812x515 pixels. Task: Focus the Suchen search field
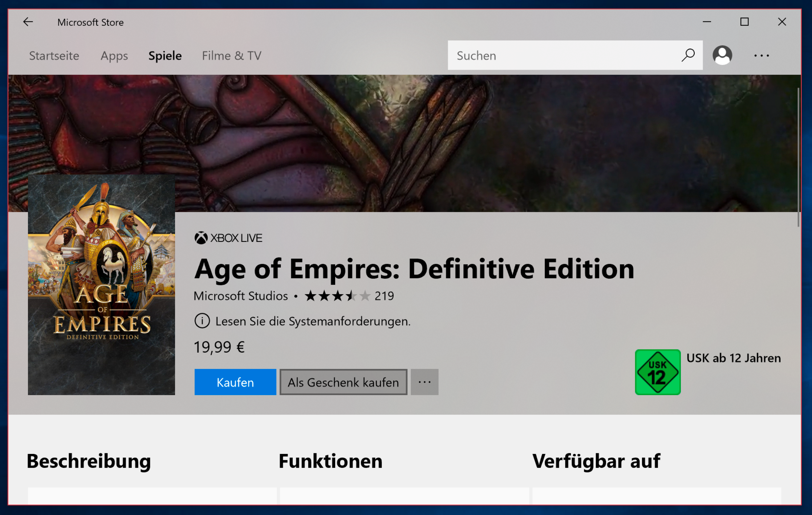[x=575, y=55]
